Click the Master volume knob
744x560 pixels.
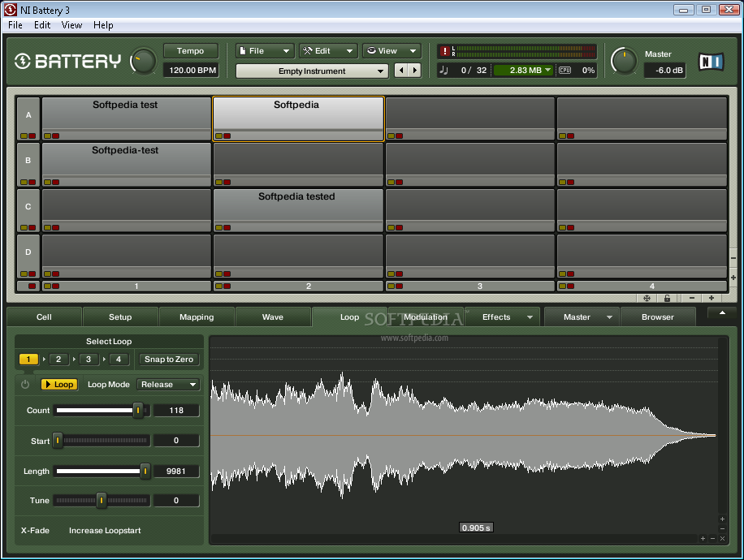point(624,62)
